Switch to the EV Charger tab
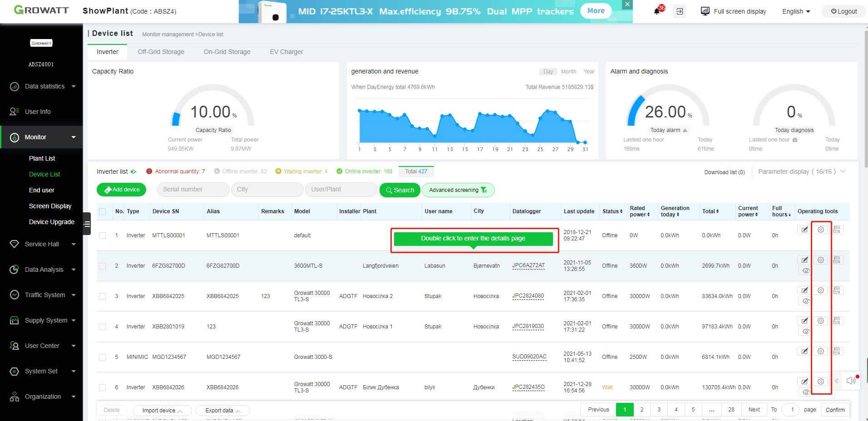This screenshot has width=868, height=421. coord(286,52)
